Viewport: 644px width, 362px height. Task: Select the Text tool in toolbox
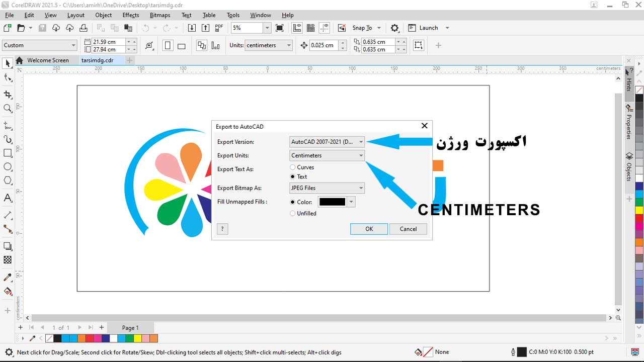coord(8,198)
